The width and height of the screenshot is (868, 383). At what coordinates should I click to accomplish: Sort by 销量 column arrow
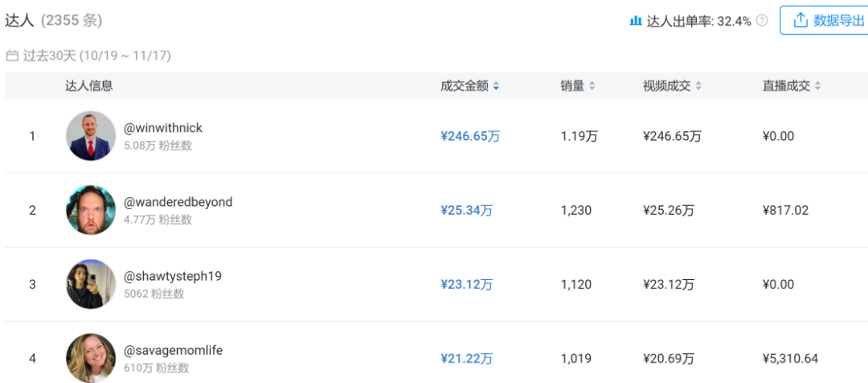coord(592,86)
